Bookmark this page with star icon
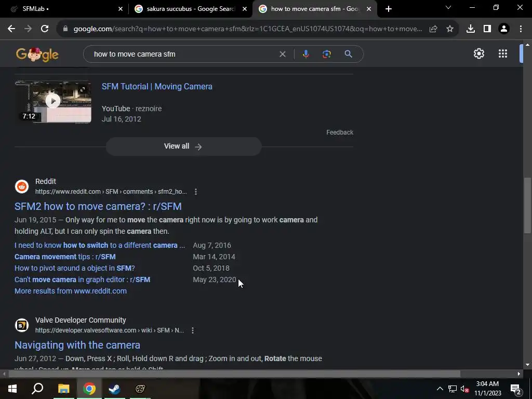Image resolution: width=532 pixels, height=399 pixels. click(450, 29)
